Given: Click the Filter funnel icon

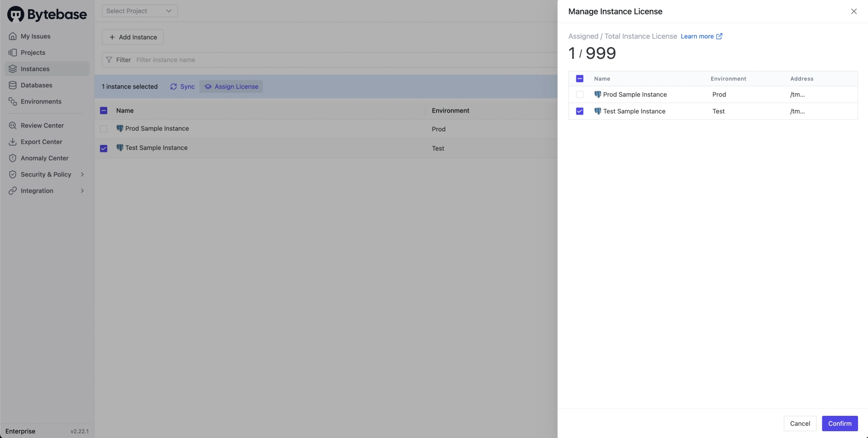Looking at the screenshot, I should [x=109, y=60].
